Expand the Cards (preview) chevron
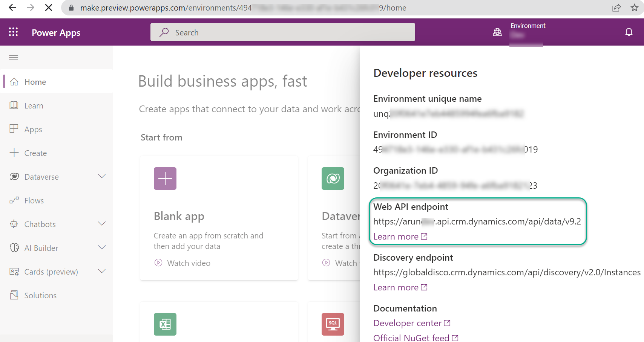Image resolution: width=644 pixels, height=342 pixels. tap(102, 271)
